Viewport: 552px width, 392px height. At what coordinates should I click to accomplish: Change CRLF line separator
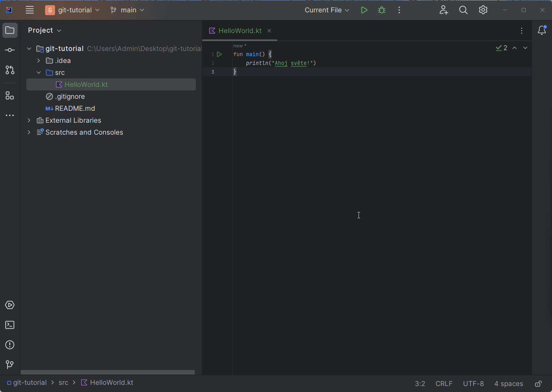point(444,384)
